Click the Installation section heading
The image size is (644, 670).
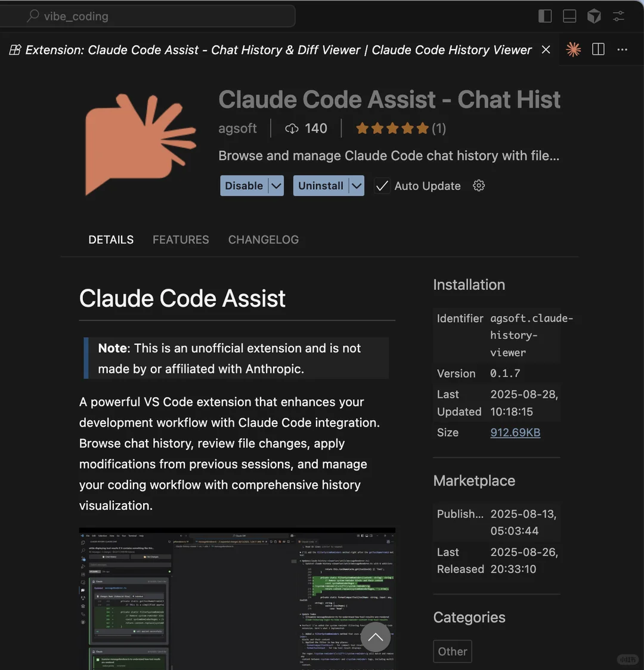tap(469, 285)
